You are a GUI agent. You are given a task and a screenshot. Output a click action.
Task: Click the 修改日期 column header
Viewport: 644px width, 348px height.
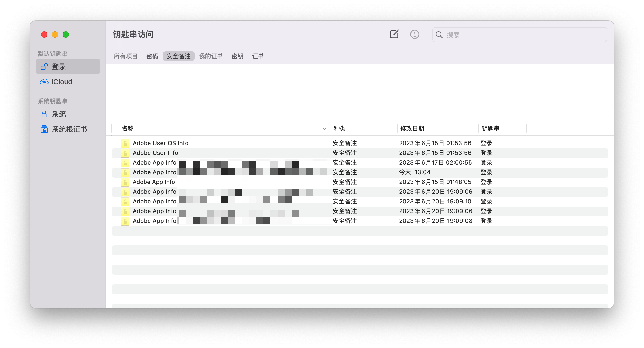pyautogui.click(x=413, y=129)
